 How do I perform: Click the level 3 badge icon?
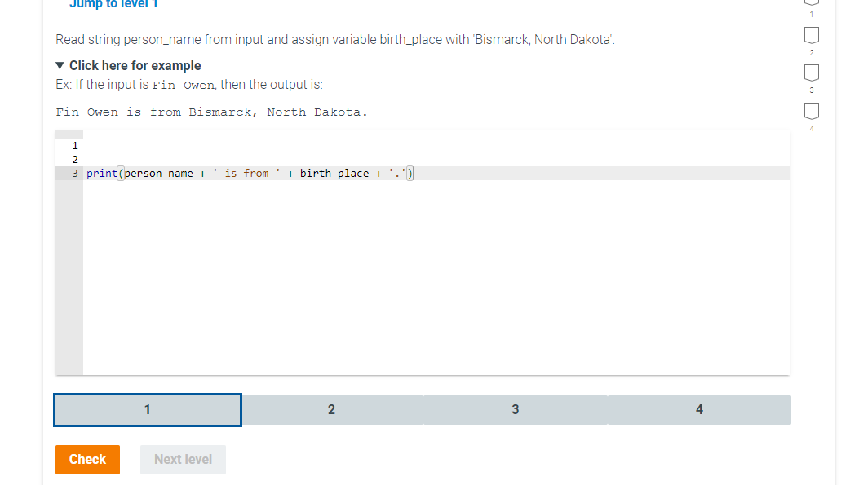coord(812,72)
